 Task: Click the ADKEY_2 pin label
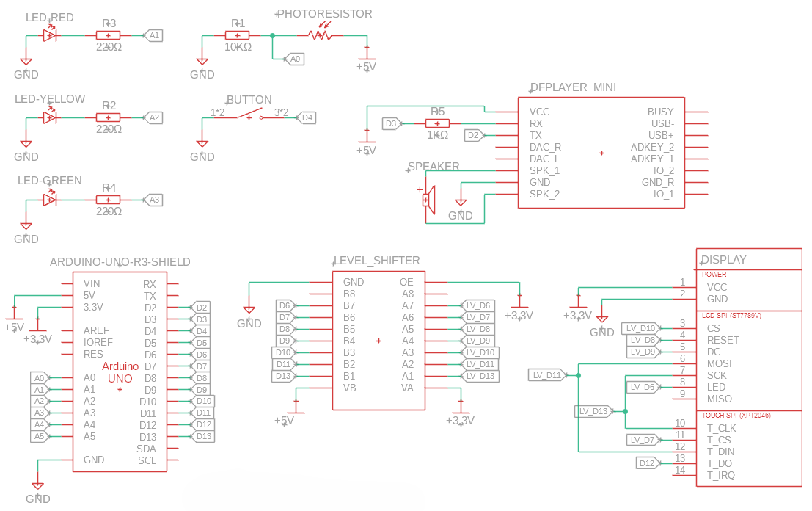click(652, 147)
